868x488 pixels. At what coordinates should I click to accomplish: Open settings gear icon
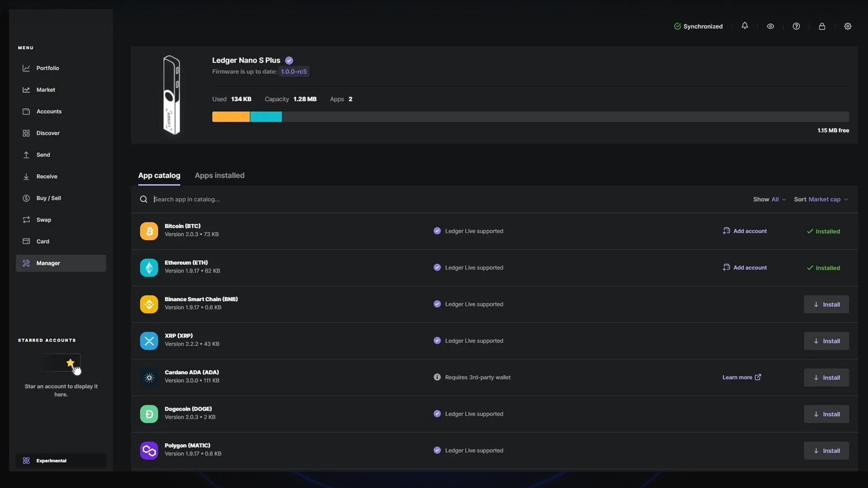coord(847,26)
